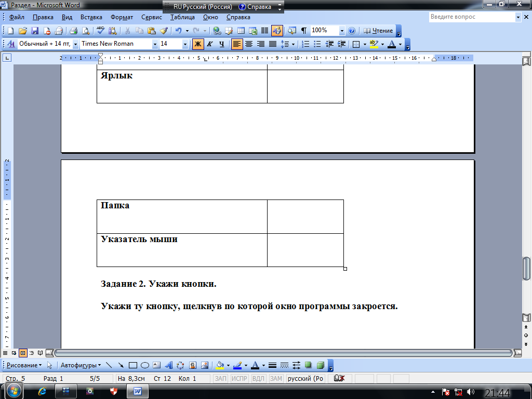The image size is (532, 399).
Task: Print the document with the printer icon
Action: 73,31
